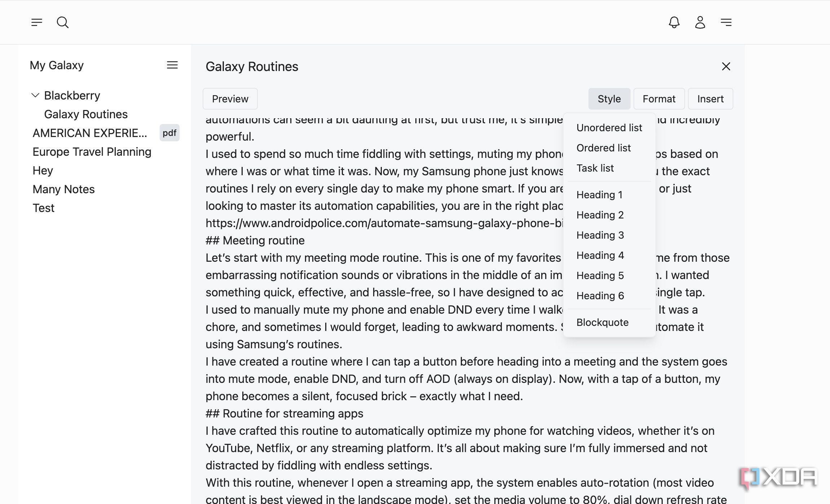830x504 pixels.
Task: Apply Blockquote style
Action: [x=609, y=322]
